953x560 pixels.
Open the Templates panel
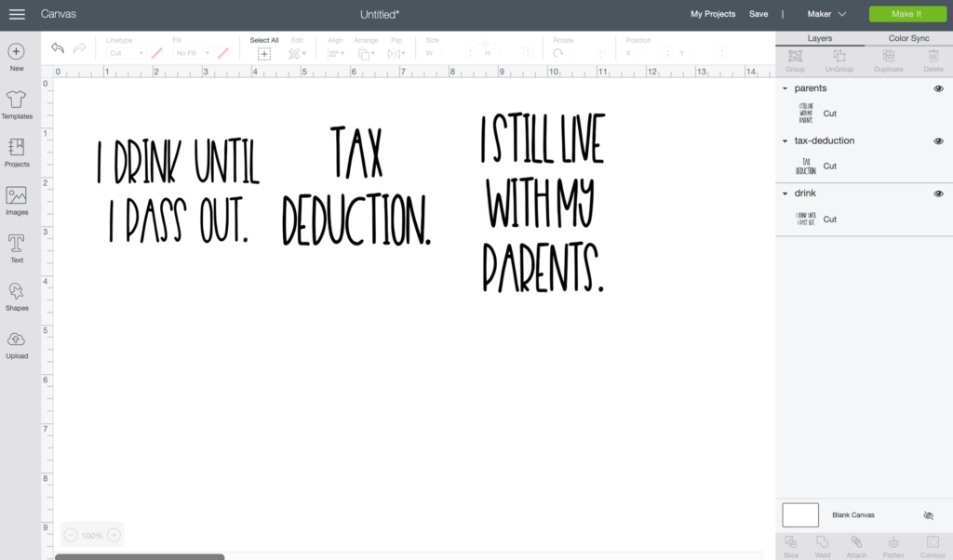17,104
